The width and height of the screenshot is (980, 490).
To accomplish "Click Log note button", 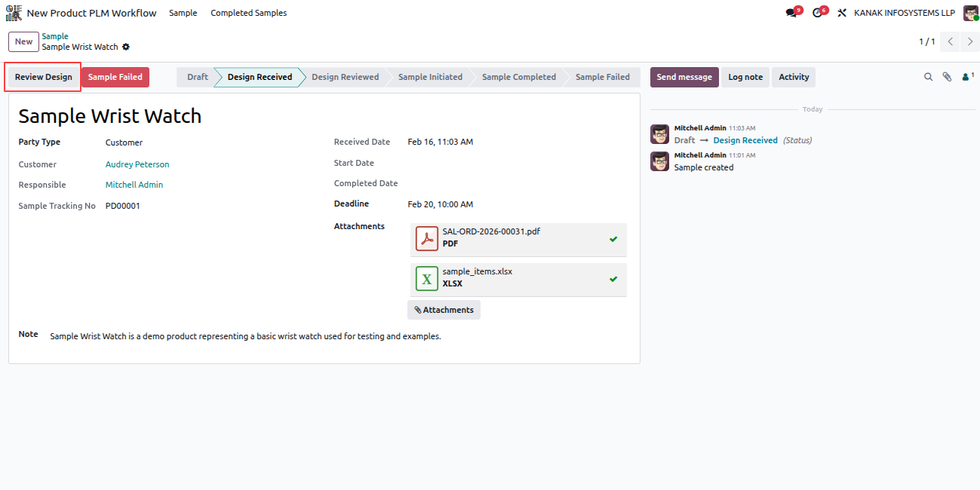I will click(x=745, y=77).
